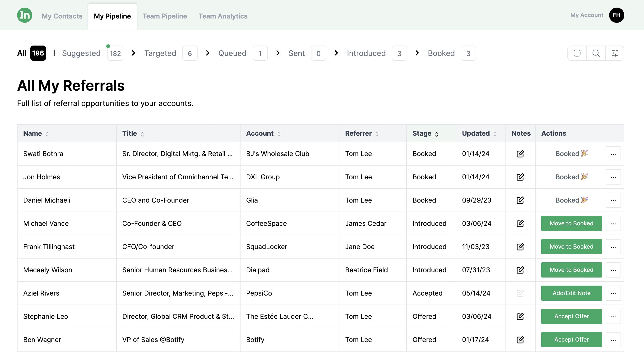
Task: Open My Account link
Action: (587, 15)
